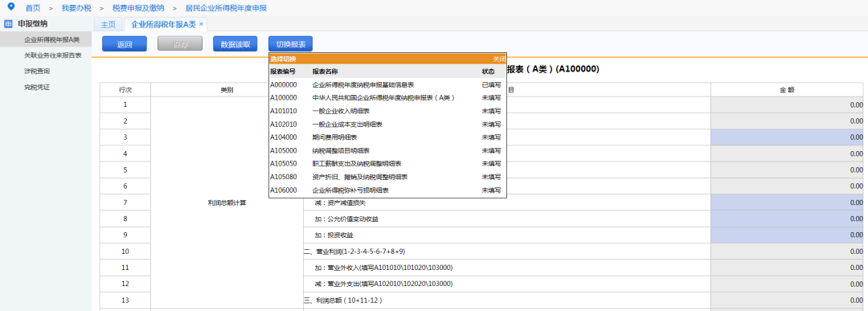The width and height of the screenshot is (868, 311).
Task: Click the amount cell in row 1
Action: 787,104
